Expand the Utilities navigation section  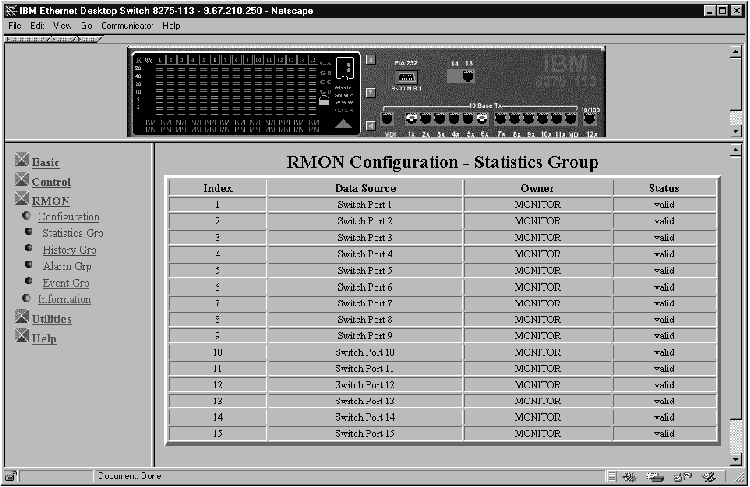pyautogui.click(x=52, y=319)
